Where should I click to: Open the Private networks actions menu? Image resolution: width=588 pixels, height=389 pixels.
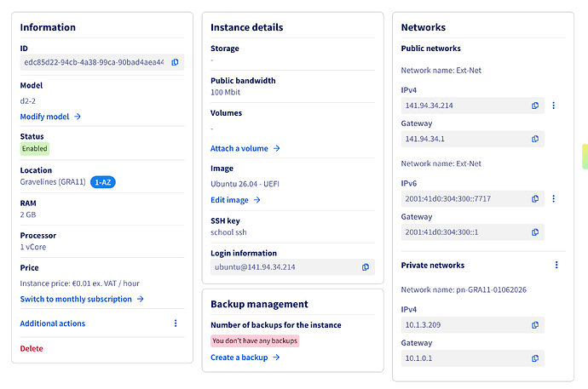pos(556,265)
